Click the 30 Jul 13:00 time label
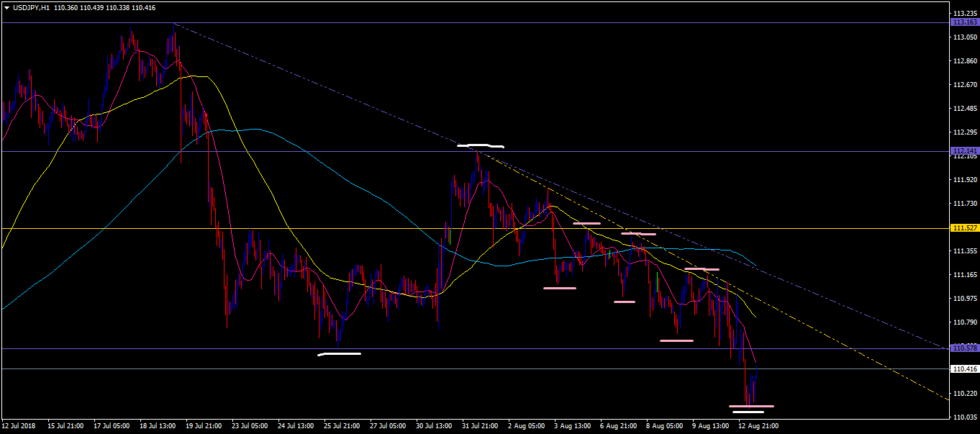The image size is (980, 434). 433,426
